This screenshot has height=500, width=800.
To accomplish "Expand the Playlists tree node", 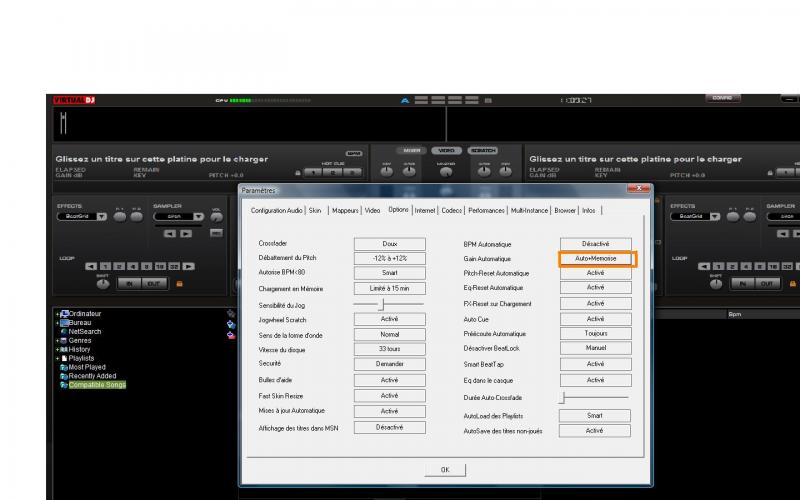I will point(57,358).
